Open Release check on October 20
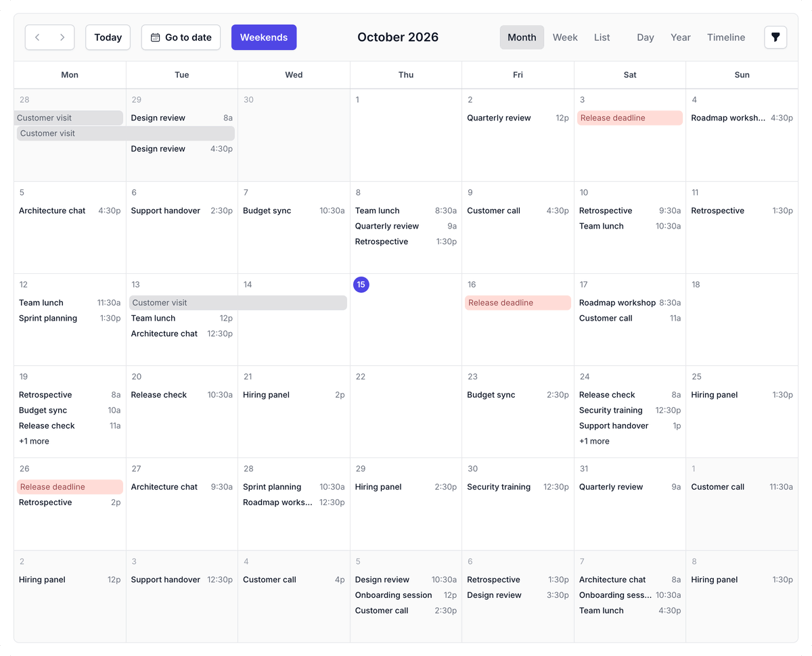812x656 pixels. point(181,394)
